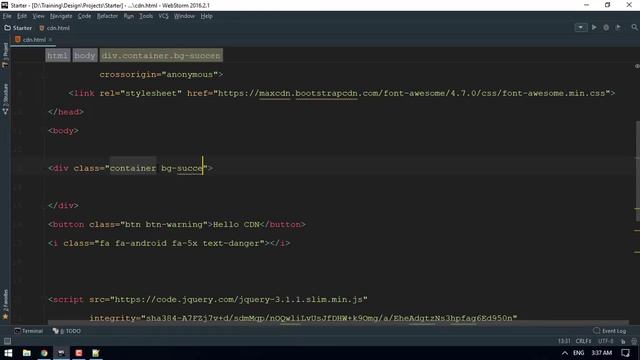Click the maxcdn.bootstrapcdn.com stylesheet link text
The width and height of the screenshot is (640, 360).
tap(411, 93)
